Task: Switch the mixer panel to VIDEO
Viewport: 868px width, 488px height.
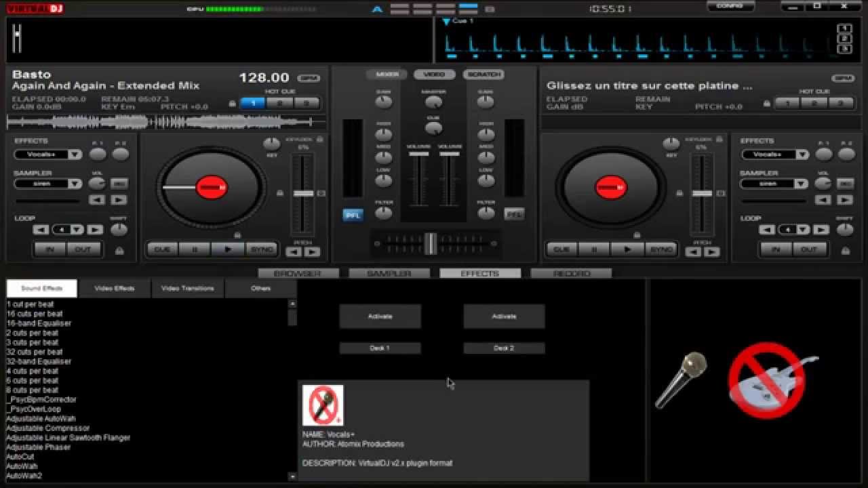Action: point(434,75)
